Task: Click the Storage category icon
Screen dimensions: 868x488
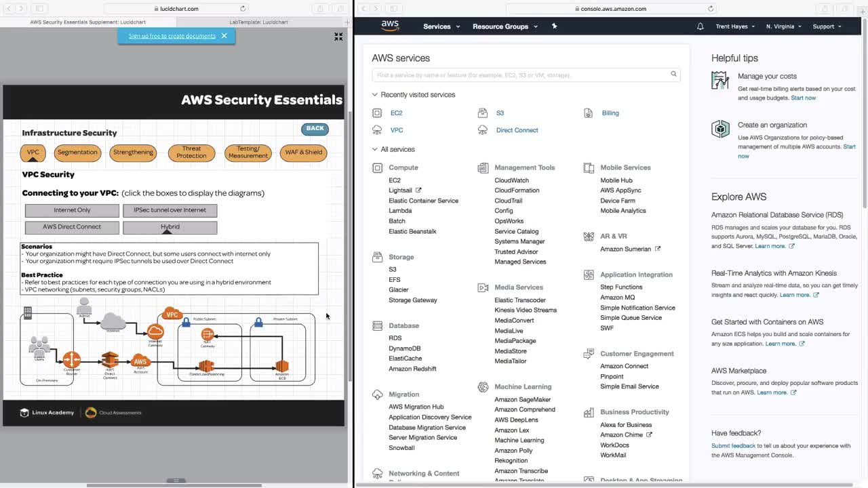Action: coord(377,257)
